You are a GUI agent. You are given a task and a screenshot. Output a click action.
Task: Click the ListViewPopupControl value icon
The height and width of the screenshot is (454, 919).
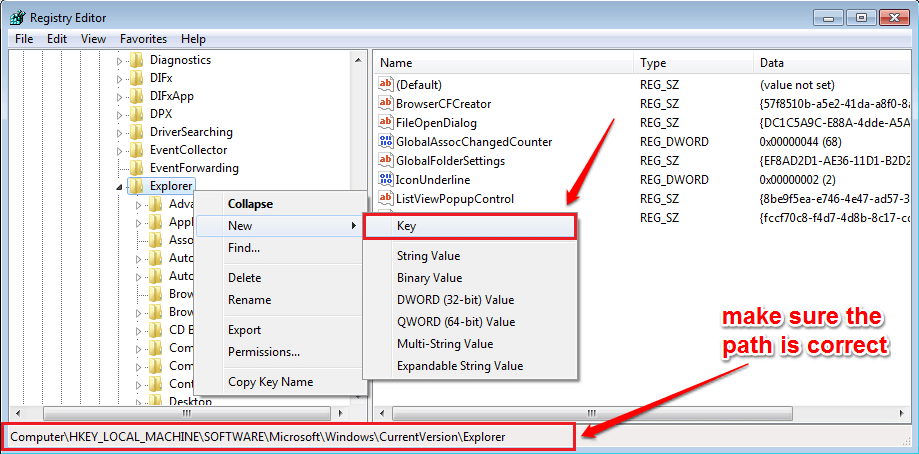pyautogui.click(x=386, y=199)
